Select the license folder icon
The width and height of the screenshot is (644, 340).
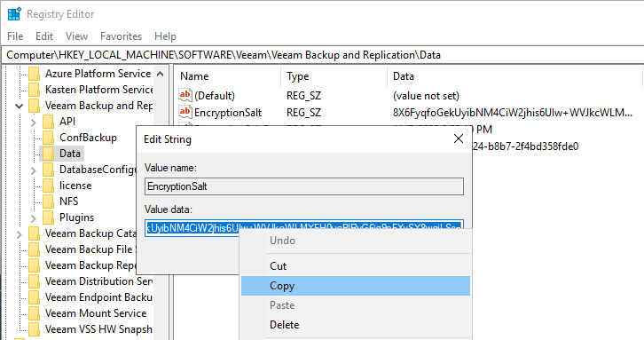point(48,186)
